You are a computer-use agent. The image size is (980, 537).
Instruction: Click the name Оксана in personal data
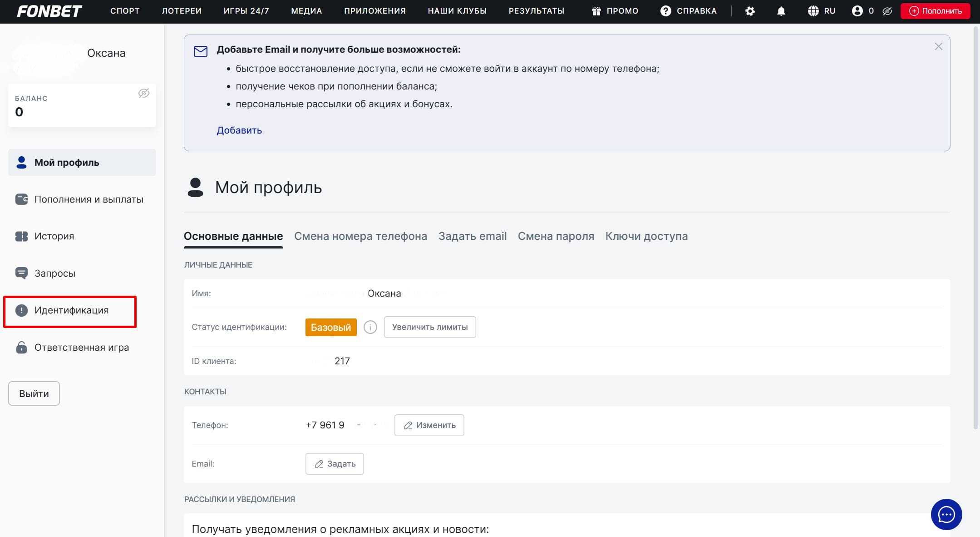(384, 293)
